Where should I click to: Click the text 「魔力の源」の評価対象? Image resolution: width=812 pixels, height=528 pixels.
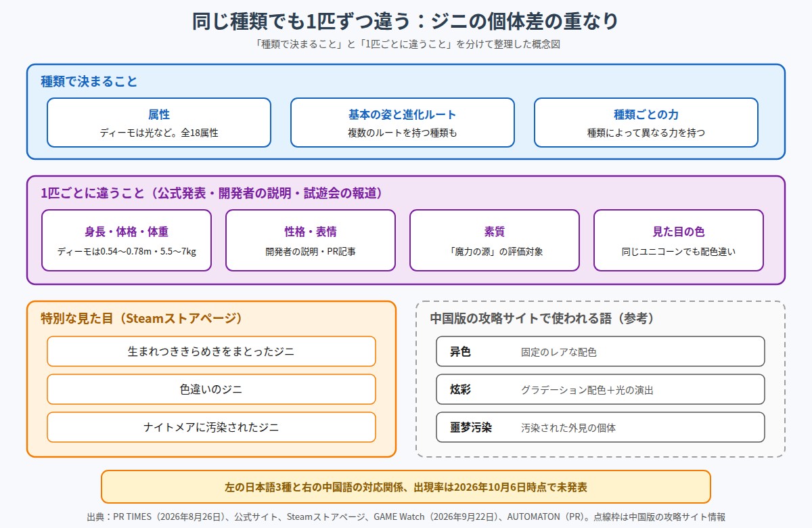(x=495, y=251)
